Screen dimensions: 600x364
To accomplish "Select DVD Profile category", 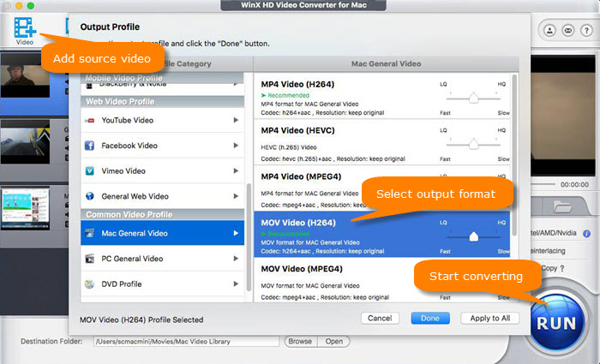I will coord(162,284).
